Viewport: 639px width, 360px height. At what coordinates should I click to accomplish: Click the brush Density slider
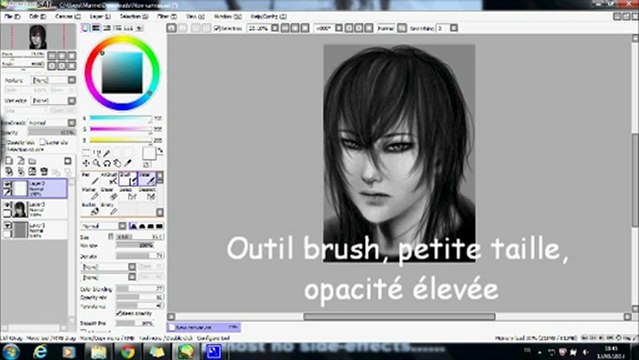(140, 256)
